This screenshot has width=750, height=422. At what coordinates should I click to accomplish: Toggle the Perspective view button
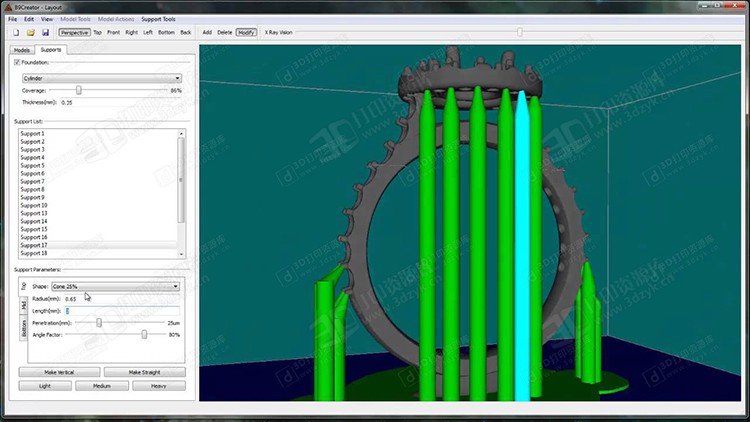75,32
